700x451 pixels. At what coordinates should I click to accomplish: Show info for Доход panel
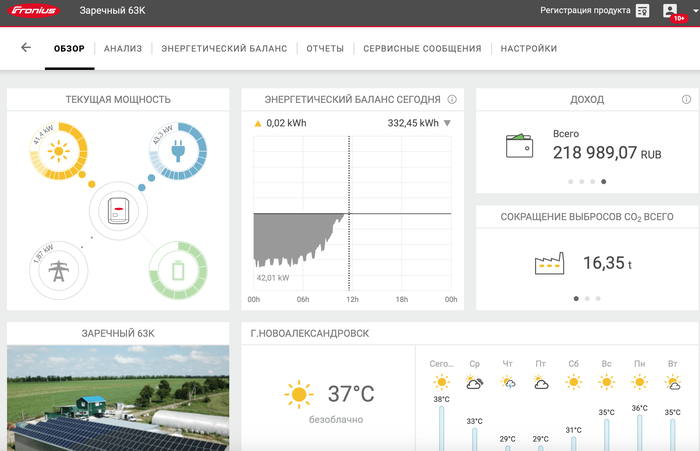[x=686, y=100]
